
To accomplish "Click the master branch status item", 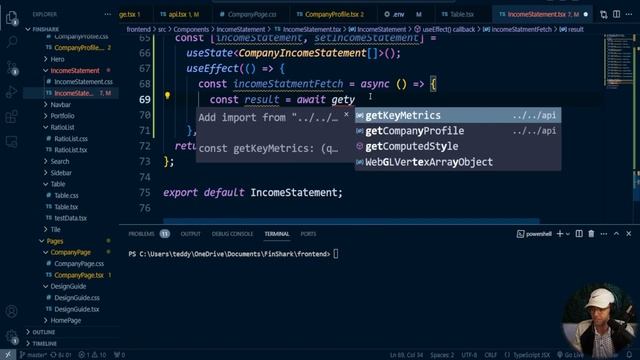I will pos(33,355).
